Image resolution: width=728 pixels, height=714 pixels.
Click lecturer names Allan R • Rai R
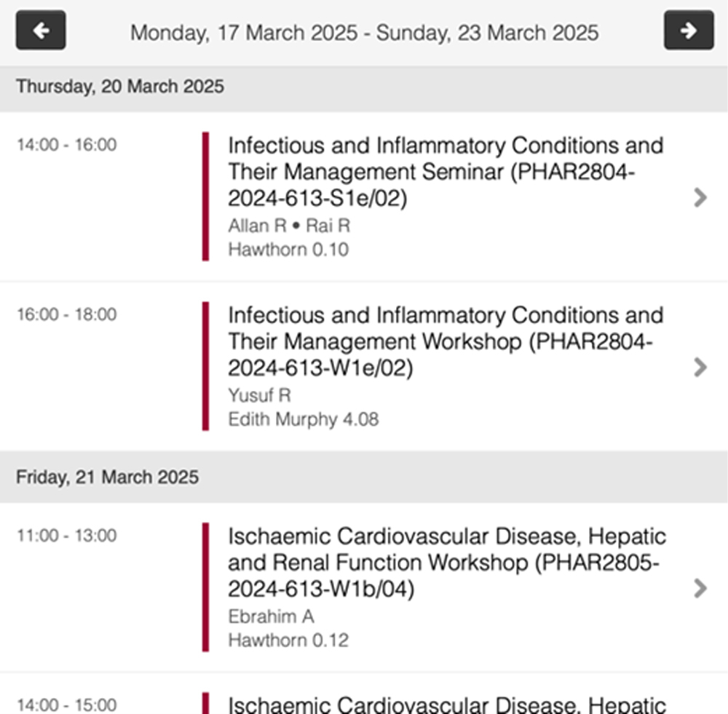289,226
